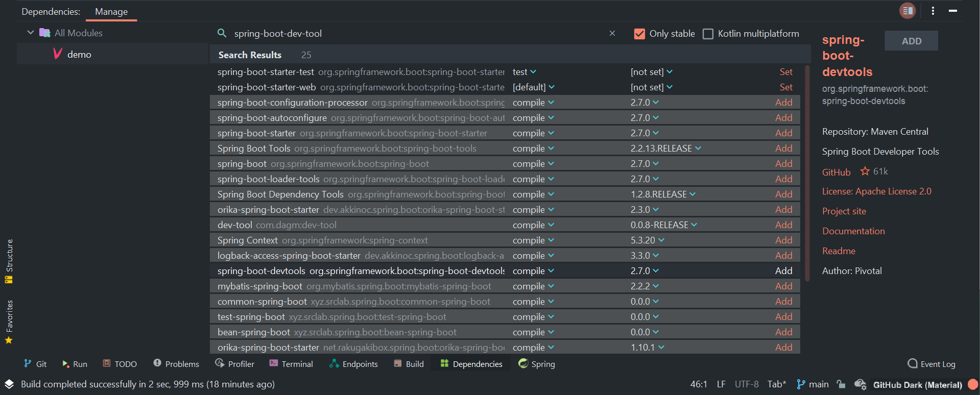The width and height of the screenshot is (980, 395).
Task: Open scope dropdown for spring-boot-starter-test
Action: click(x=524, y=72)
